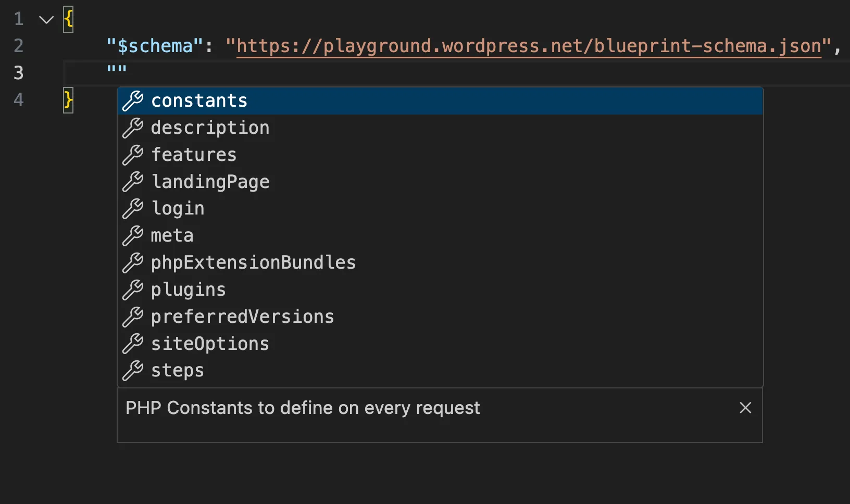Select phpExtensionBundles from the suggestion list
This screenshot has height=504, width=850.
253,263
